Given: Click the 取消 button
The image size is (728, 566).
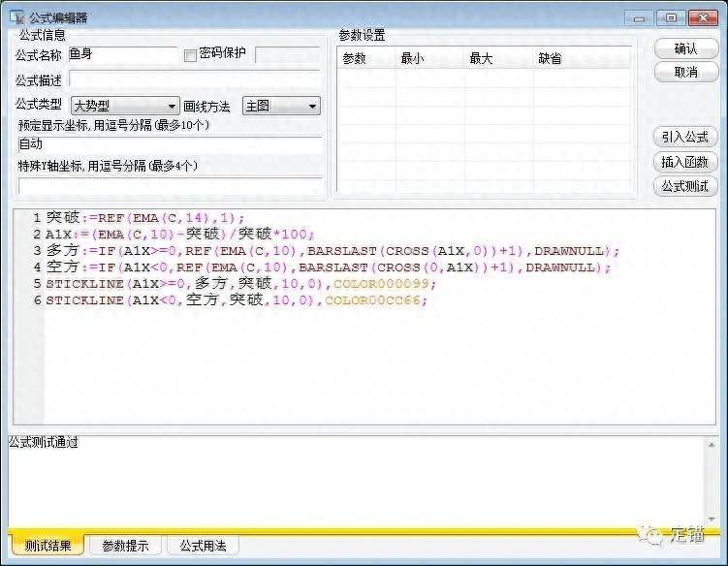Looking at the screenshot, I should point(685,72).
